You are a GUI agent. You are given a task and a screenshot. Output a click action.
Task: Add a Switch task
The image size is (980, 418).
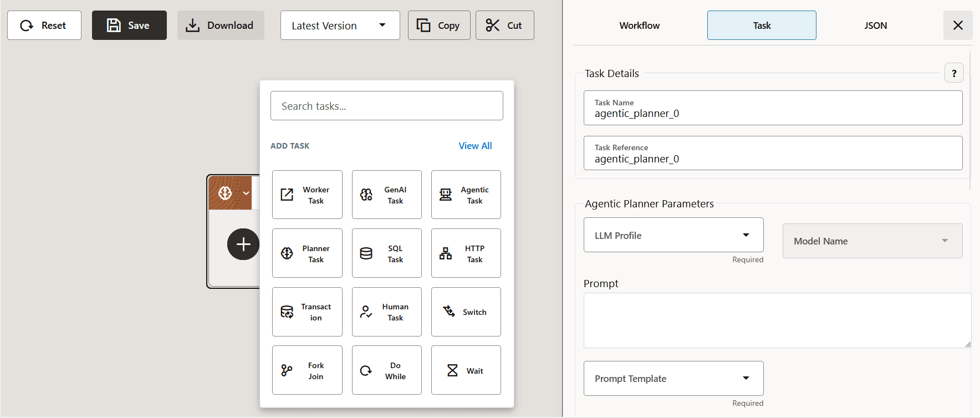coord(466,312)
